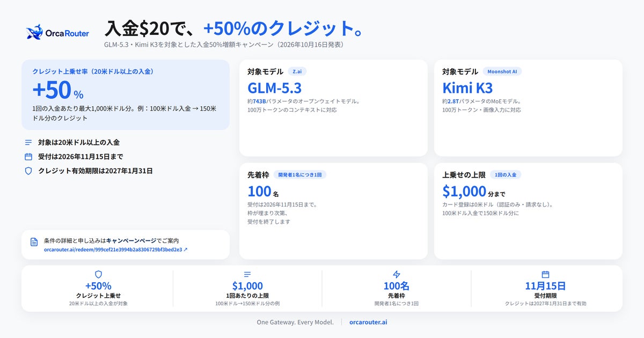Viewport: 644px width, 338px height.
Task: Click the text 受付は2026年11月15日まで
Action: (81, 157)
